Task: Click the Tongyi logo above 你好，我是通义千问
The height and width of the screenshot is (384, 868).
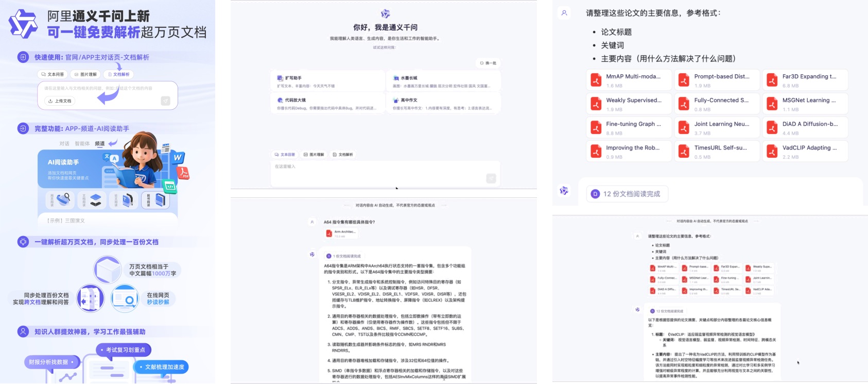Action: coord(385,14)
